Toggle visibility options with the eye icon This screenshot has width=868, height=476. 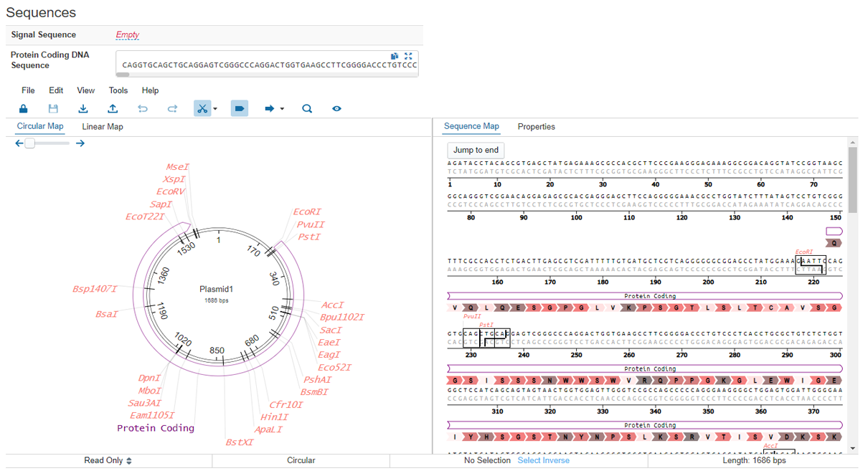point(336,108)
